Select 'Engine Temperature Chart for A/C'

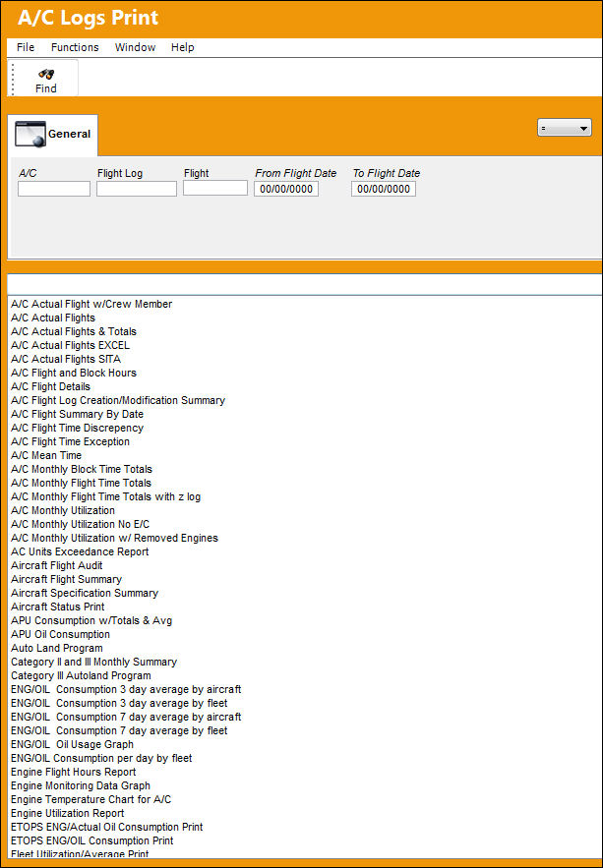[90, 800]
